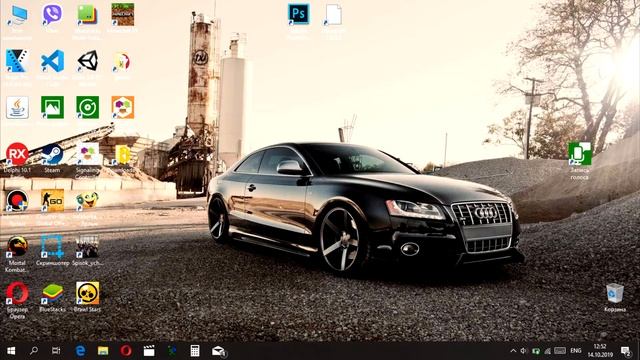Launch Microsoft Edge from the taskbar

pyautogui.click(x=80, y=351)
